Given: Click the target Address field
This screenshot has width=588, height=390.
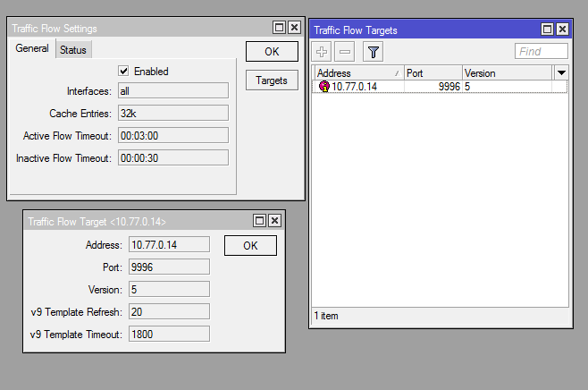Looking at the screenshot, I should click(x=169, y=245).
